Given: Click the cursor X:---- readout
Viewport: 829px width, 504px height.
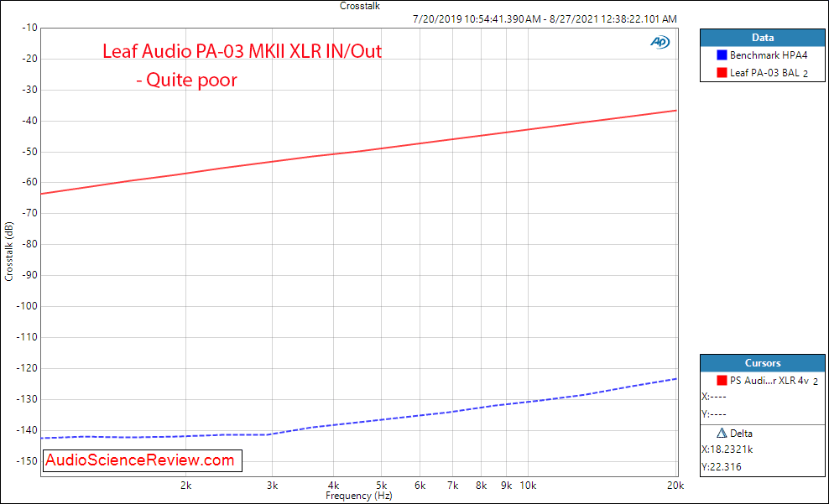Looking at the screenshot, I should click(714, 397).
